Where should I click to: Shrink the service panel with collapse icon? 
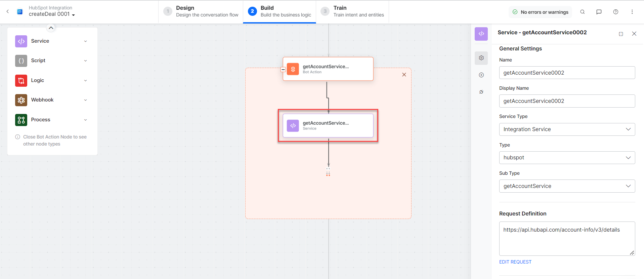click(620, 34)
